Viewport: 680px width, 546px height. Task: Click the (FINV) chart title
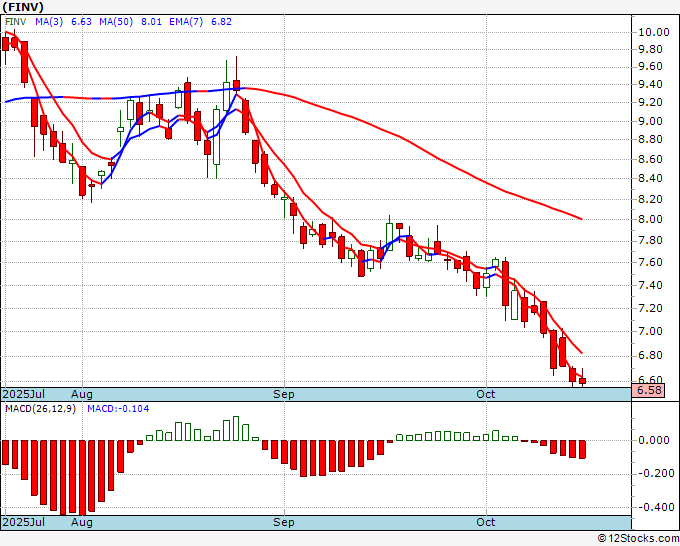click(23, 7)
